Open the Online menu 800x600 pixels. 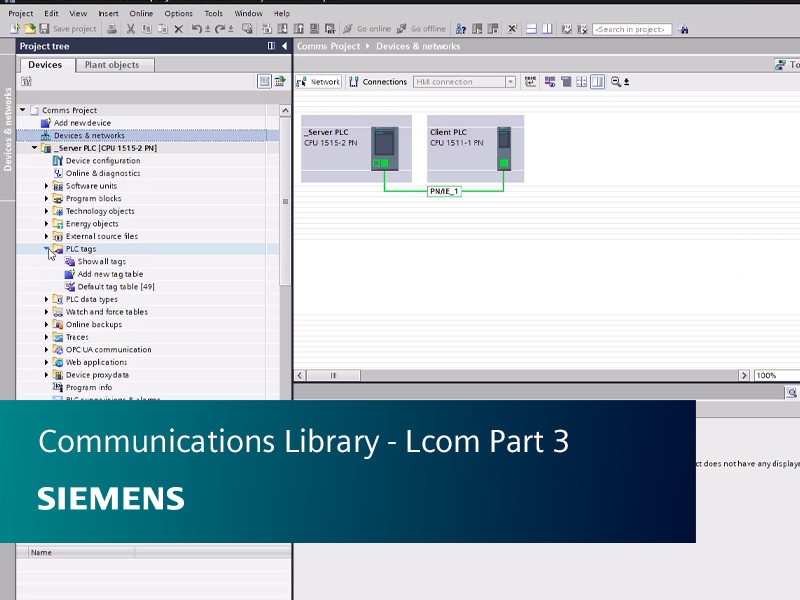143,13
